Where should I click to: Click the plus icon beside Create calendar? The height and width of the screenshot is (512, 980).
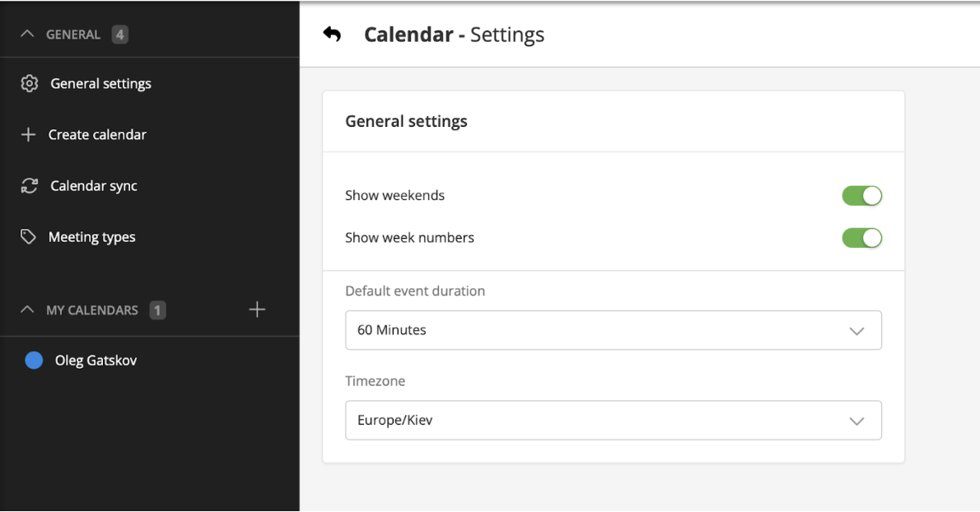click(29, 135)
